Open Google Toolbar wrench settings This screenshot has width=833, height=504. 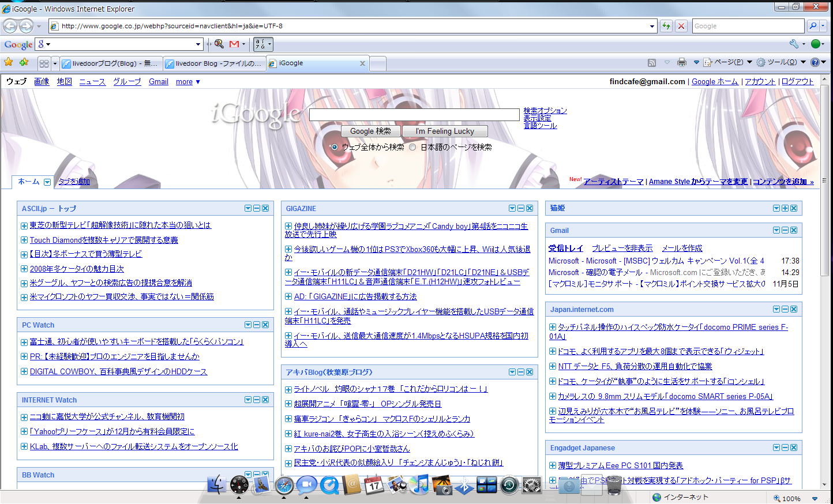pyautogui.click(x=794, y=44)
